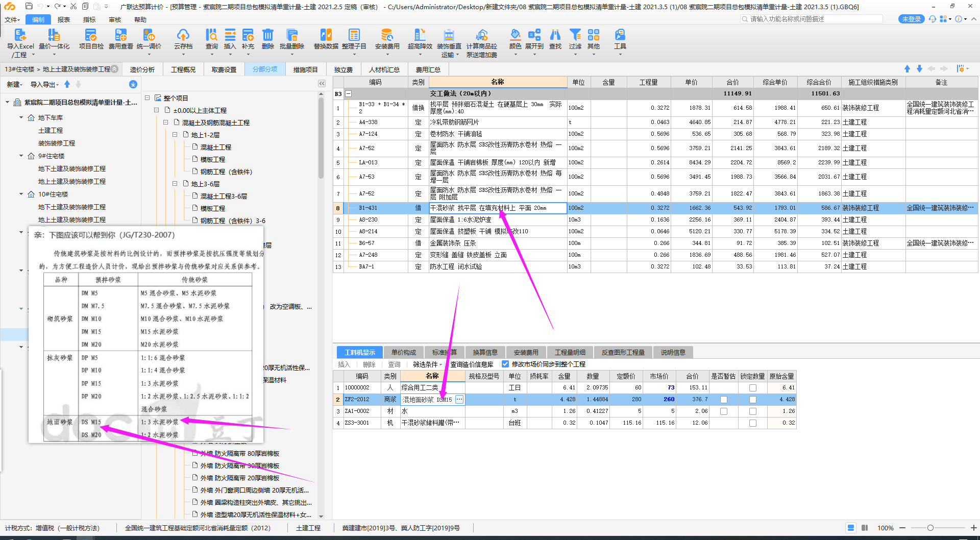Click the 工具 tools icon

click(x=620, y=35)
